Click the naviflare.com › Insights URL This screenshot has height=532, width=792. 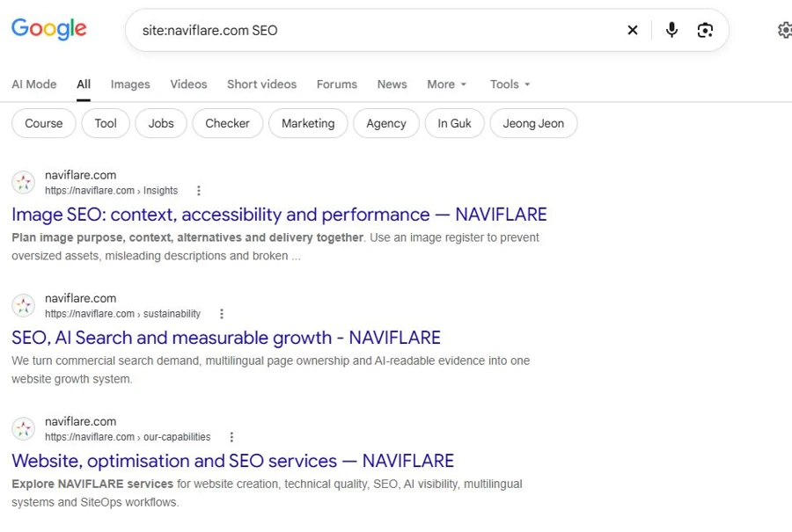pyautogui.click(x=111, y=190)
